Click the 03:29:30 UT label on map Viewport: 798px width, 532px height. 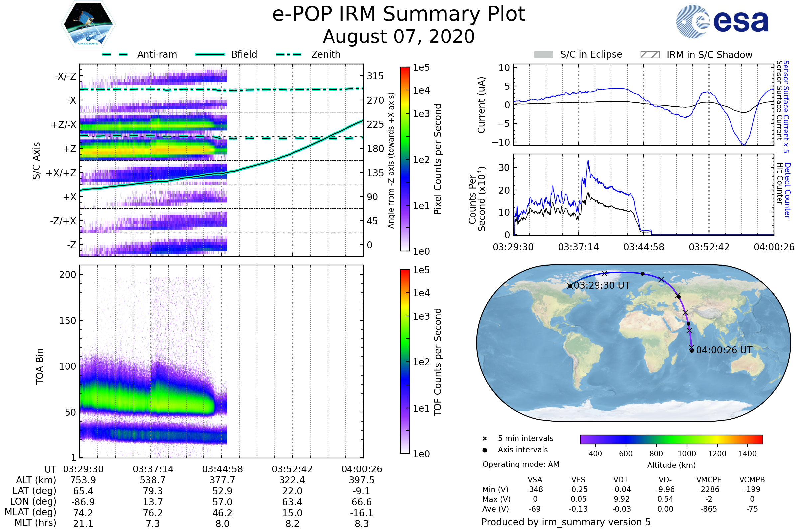pyautogui.click(x=601, y=285)
